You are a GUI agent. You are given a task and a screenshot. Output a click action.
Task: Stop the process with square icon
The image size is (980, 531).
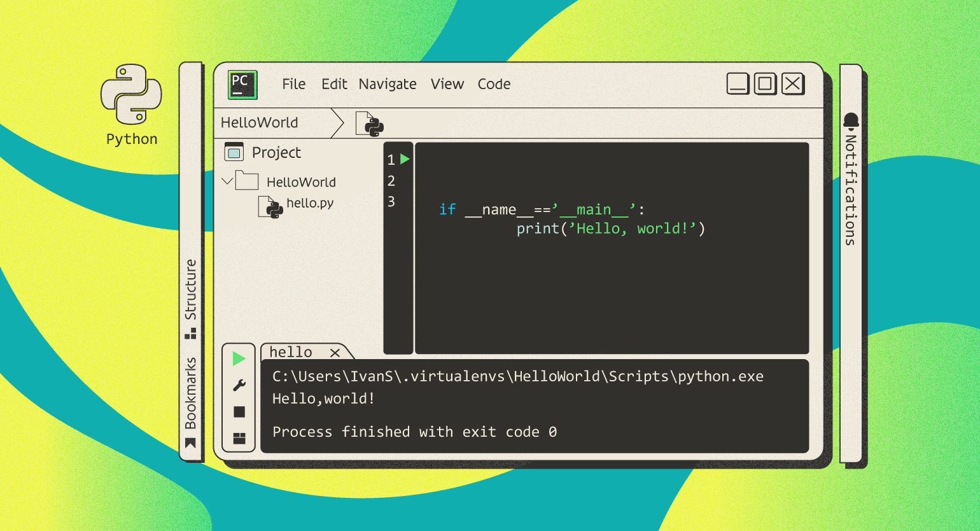pos(239,412)
